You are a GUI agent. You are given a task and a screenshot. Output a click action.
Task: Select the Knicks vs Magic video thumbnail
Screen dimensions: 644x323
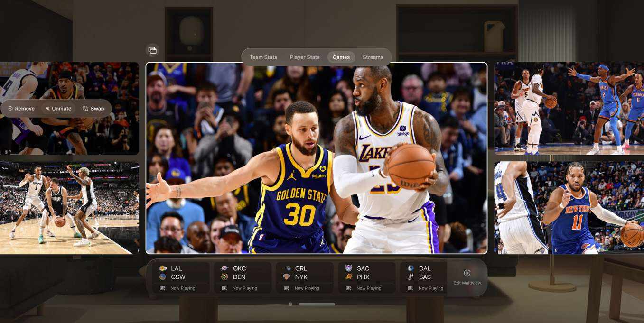(569, 208)
